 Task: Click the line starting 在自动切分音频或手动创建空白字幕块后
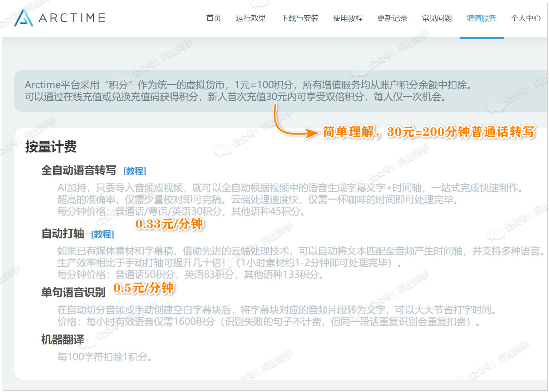coord(277,310)
